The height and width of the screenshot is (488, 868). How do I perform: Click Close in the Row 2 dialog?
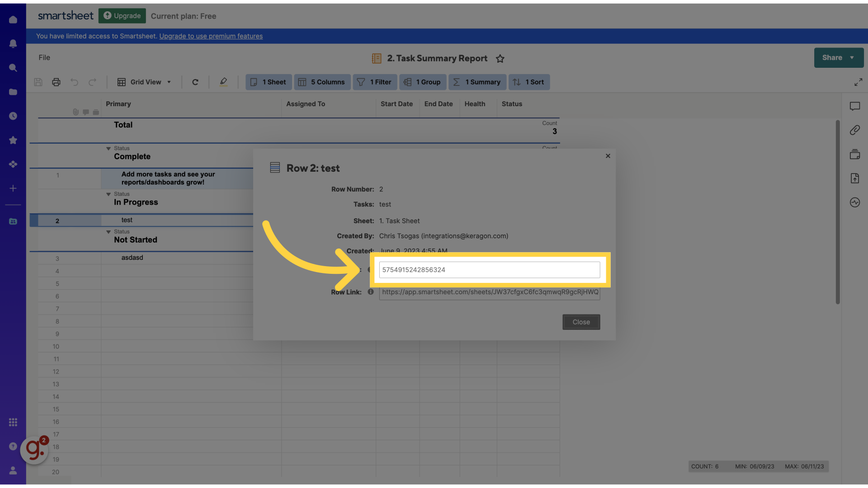click(581, 322)
